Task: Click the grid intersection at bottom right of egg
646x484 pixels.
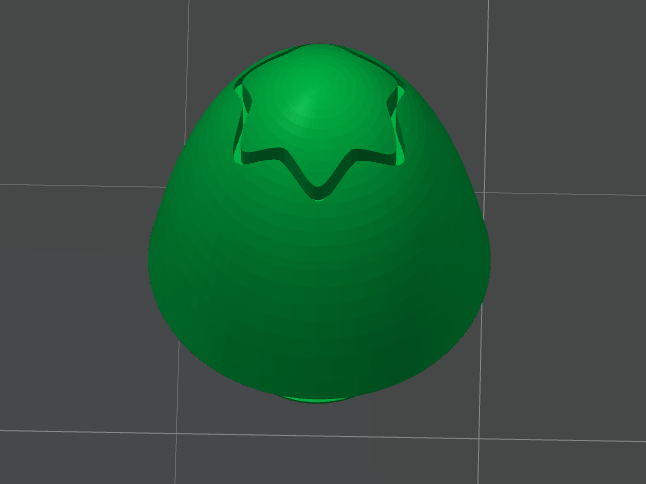Action: (x=478, y=438)
